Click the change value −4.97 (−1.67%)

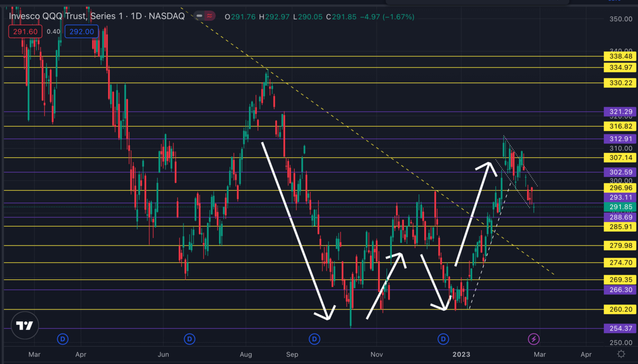click(387, 17)
